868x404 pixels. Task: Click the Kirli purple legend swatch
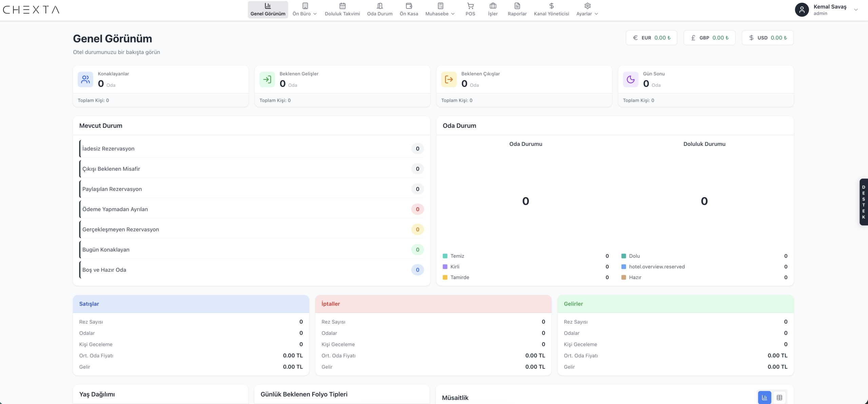click(x=445, y=267)
